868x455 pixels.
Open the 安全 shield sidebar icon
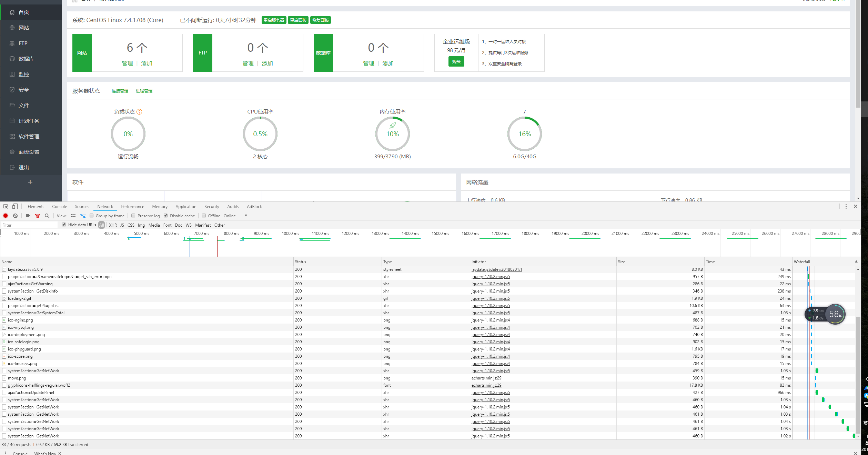[12, 90]
